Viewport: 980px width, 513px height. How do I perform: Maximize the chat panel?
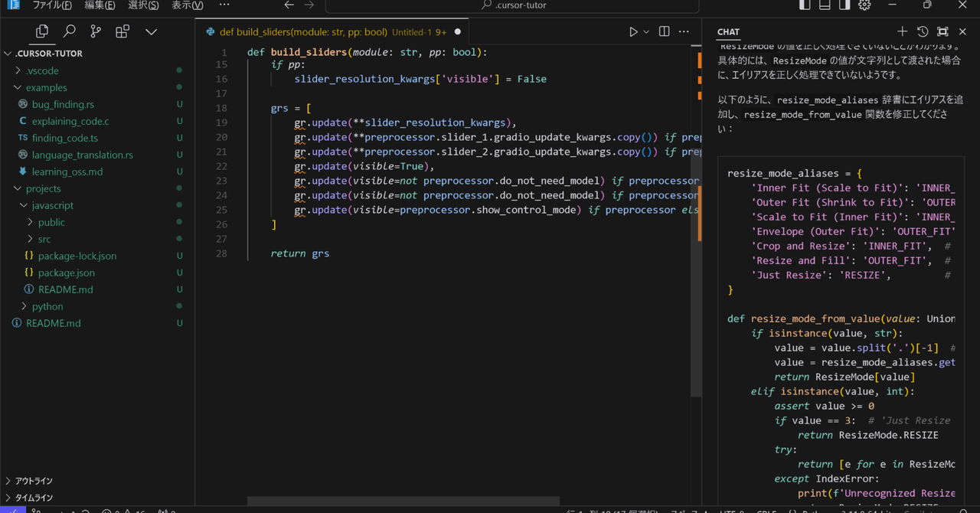tap(942, 31)
